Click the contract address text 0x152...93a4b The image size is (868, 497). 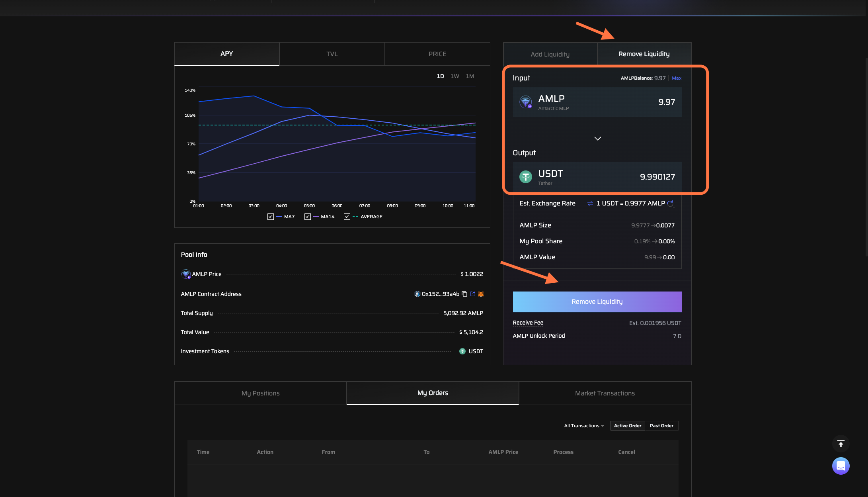[441, 294]
